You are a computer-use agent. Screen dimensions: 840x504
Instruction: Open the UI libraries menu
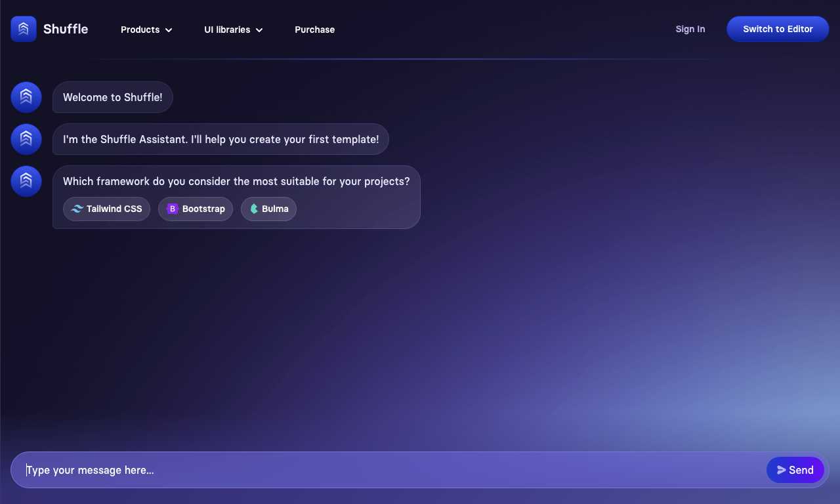coord(234,30)
